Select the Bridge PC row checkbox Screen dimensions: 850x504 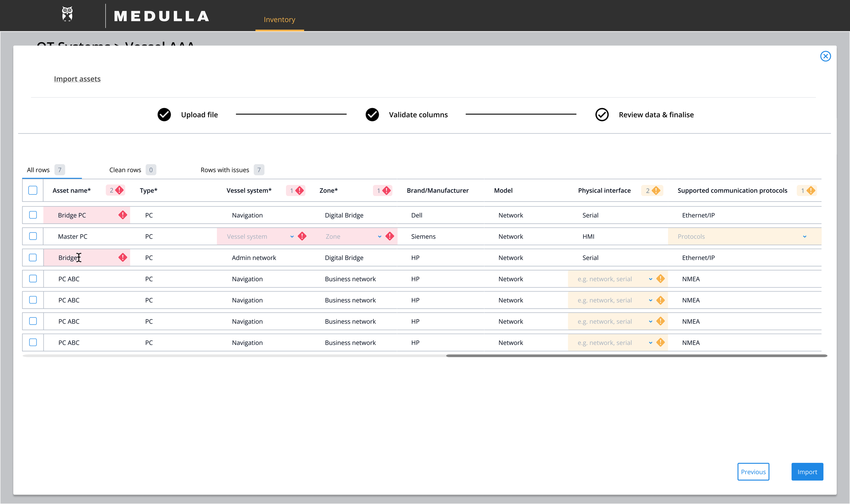click(33, 215)
